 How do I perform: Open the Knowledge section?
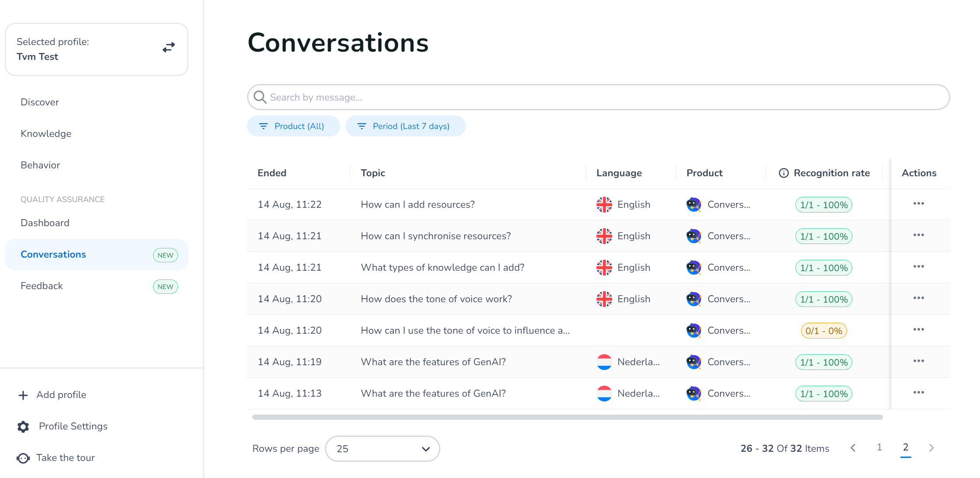(x=46, y=134)
